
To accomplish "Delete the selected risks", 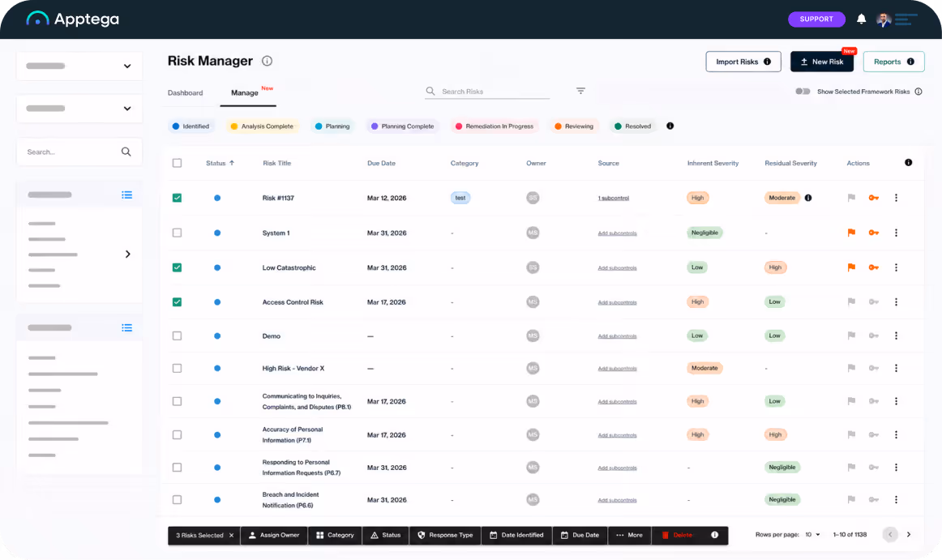I will click(x=677, y=535).
